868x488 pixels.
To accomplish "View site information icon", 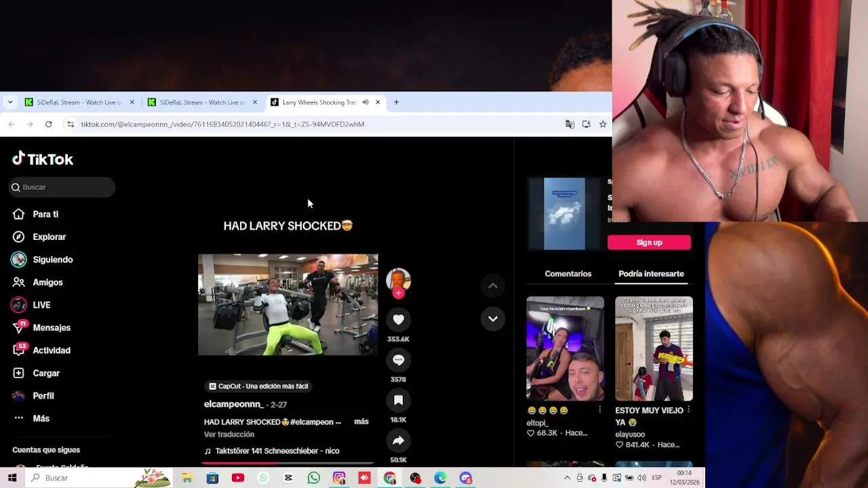I will pyautogui.click(x=70, y=124).
